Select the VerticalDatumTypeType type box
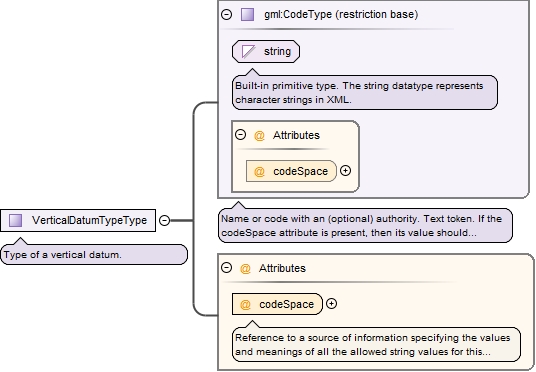The width and height of the screenshot is (536, 372). pyautogui.click(x=78, y=221)
